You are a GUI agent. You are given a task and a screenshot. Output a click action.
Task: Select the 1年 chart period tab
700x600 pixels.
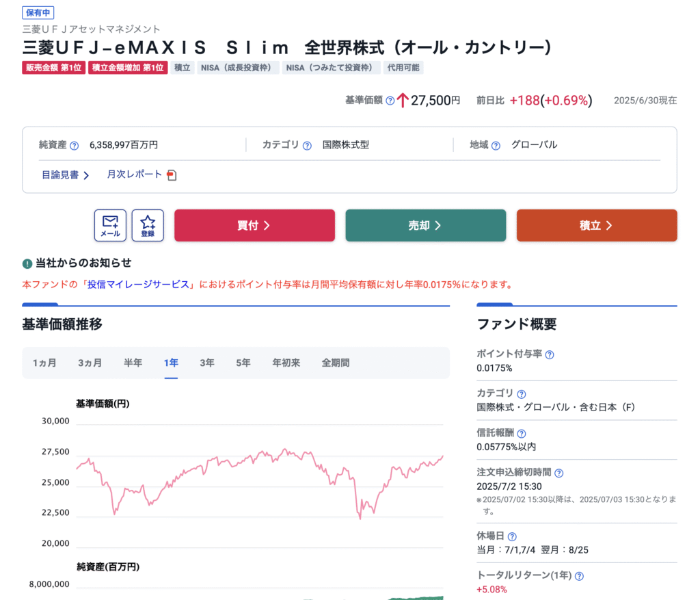(x=171, y=363)
